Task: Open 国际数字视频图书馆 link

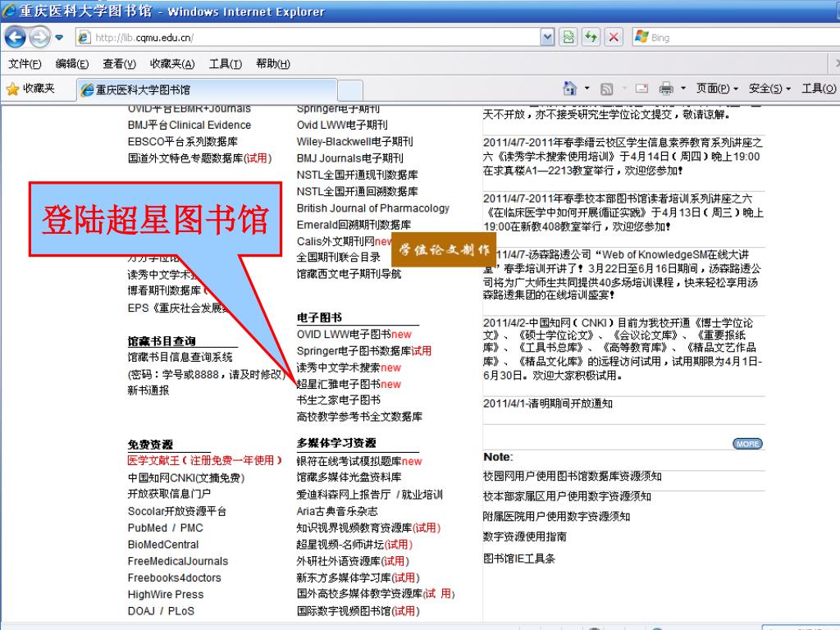Action: pos(344,610)
